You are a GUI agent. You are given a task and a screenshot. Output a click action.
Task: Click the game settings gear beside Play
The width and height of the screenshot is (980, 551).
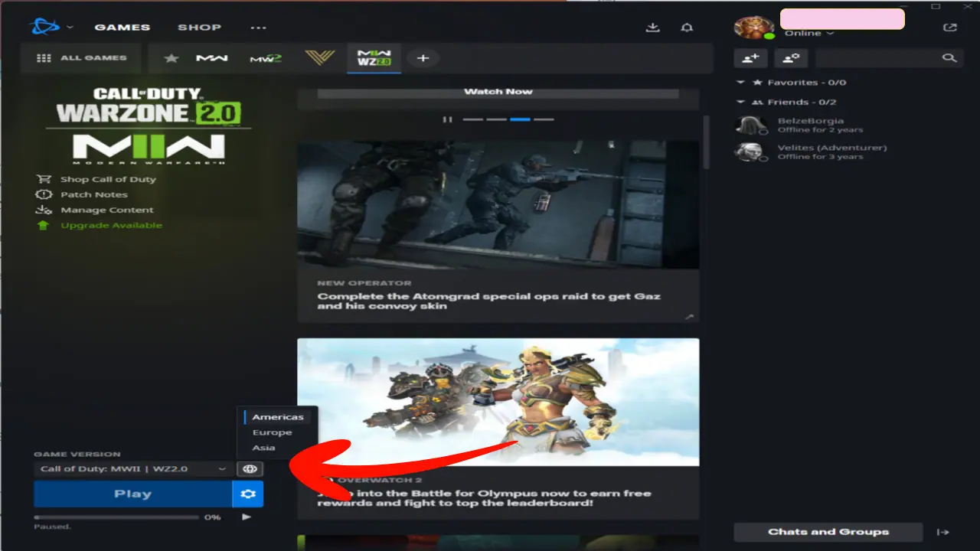click(x=247, y=494)
